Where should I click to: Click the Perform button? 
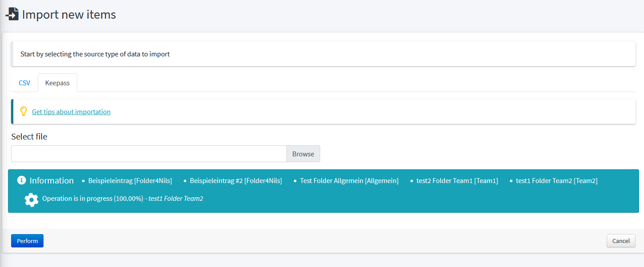point(27,240)
